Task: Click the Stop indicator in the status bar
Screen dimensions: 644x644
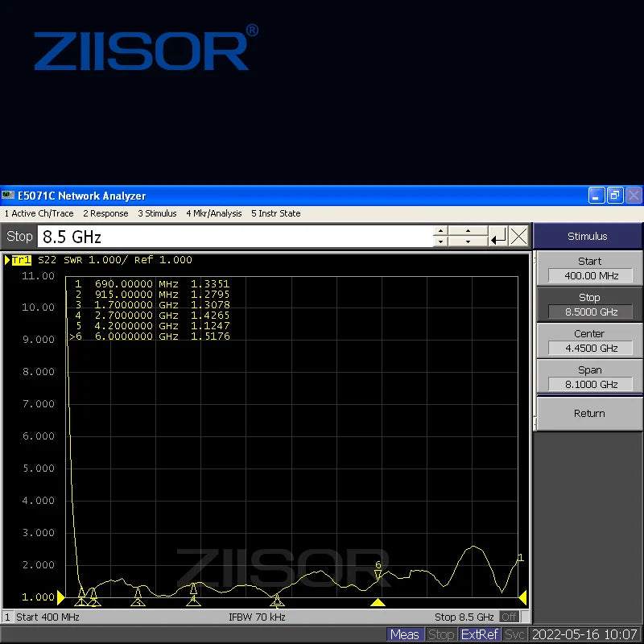Action: [441, 634]
